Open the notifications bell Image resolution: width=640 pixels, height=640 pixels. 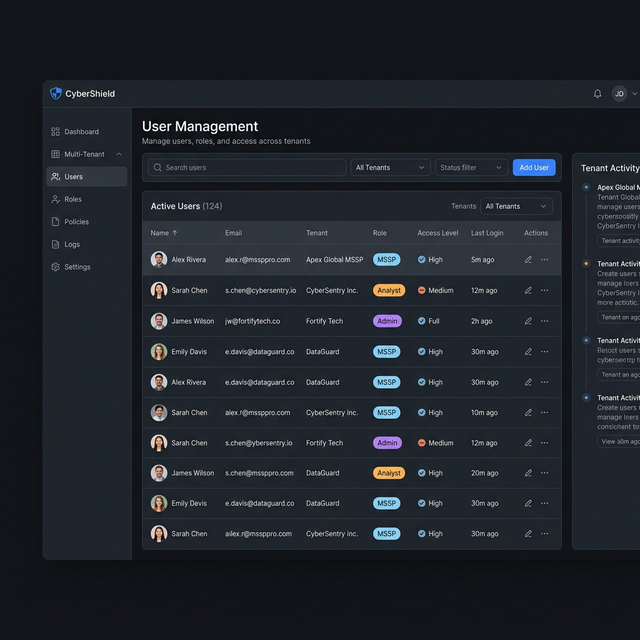pos(597,94)
